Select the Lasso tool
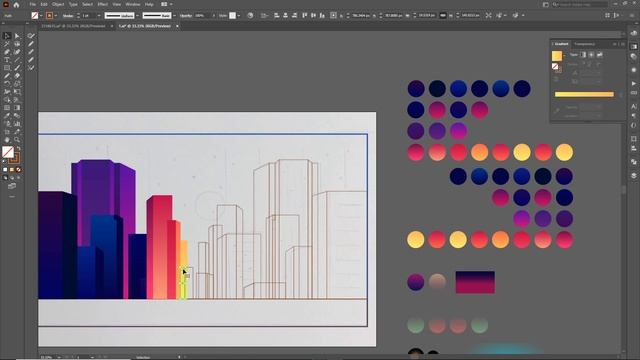Image resolution: width=640 pixels, height=360 pixels. [17, 44]
